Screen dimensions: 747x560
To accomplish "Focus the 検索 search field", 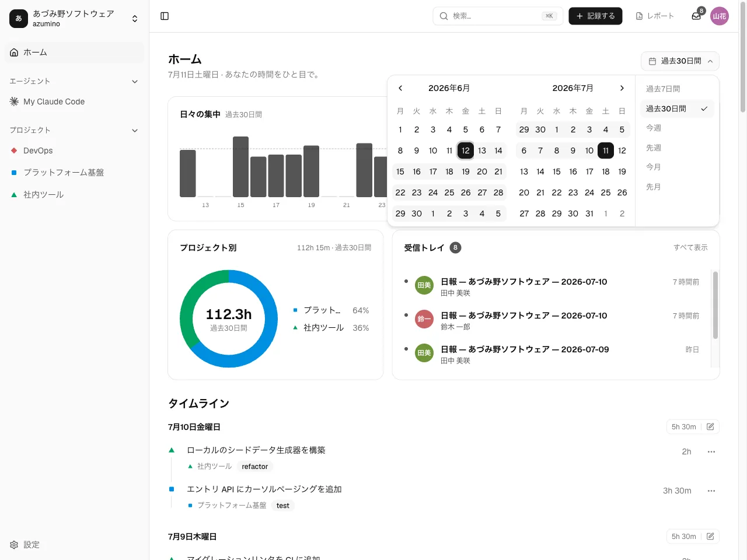I will 498,16.
